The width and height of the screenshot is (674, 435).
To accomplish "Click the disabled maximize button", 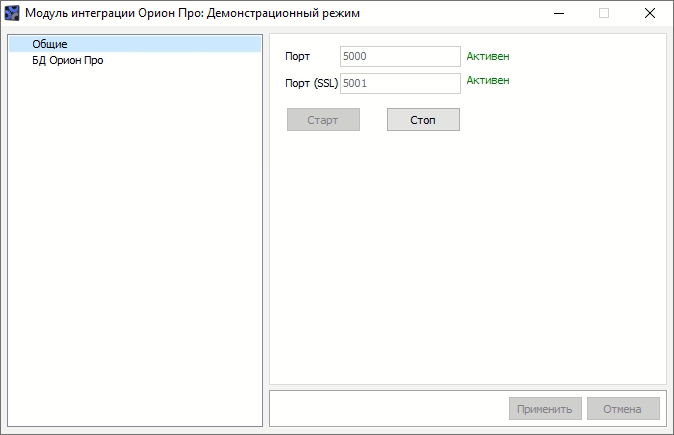I will pyautogui.click(x=604, y=13).
